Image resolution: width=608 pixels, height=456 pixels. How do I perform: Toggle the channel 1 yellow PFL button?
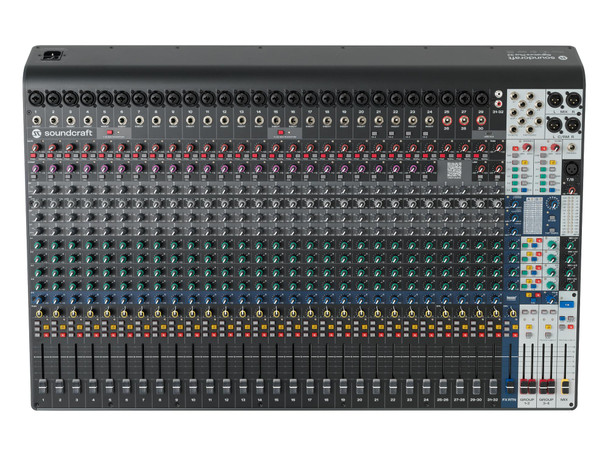45,328
